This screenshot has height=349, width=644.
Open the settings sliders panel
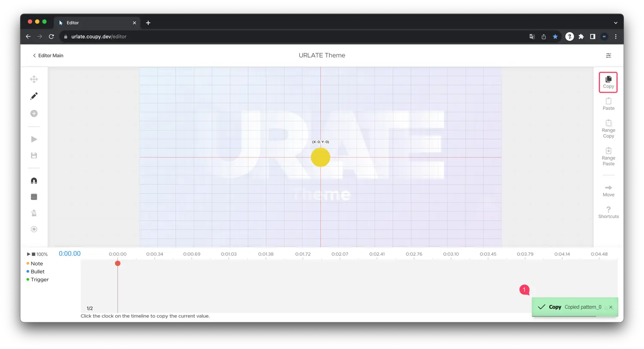[608, 55]
